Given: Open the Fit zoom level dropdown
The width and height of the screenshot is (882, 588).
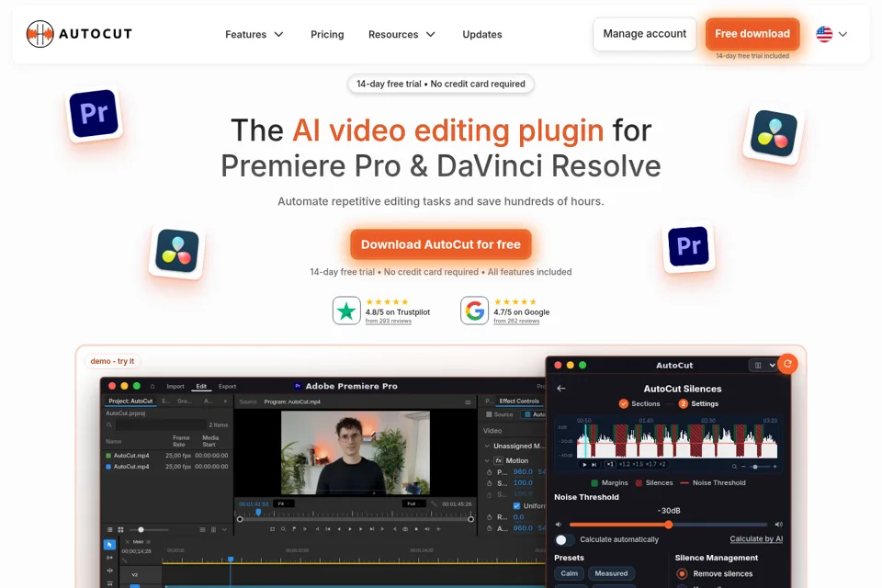Looking at the screenshot, I should [284, 503].
